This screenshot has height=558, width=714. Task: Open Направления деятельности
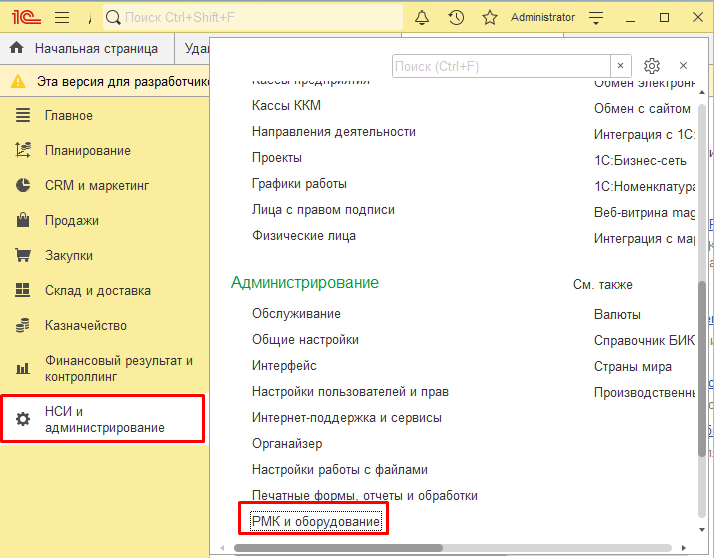(334, 132)
